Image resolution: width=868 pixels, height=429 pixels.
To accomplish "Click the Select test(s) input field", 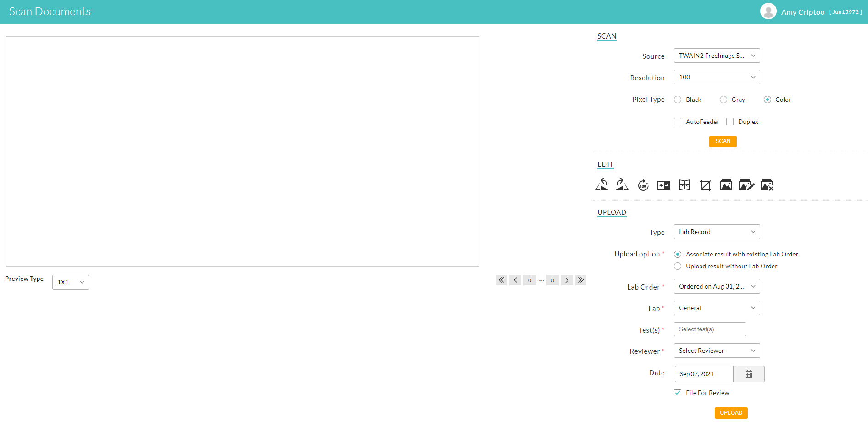I will point(709,329).
